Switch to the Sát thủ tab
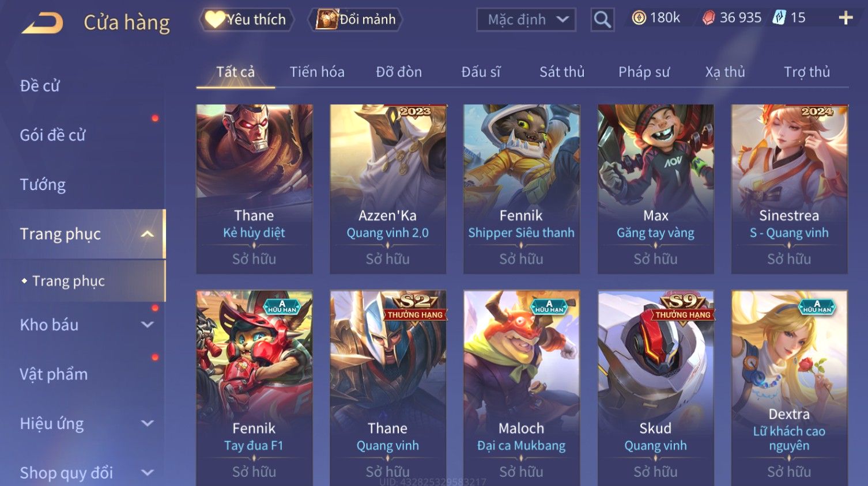 pos(562,72)
